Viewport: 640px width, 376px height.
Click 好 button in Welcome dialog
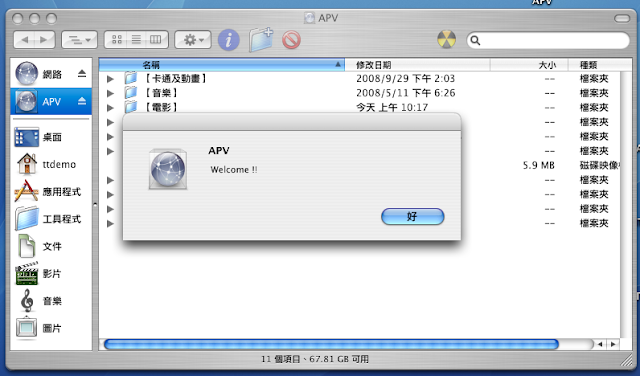pyautogui.click(x=413, y=216)
